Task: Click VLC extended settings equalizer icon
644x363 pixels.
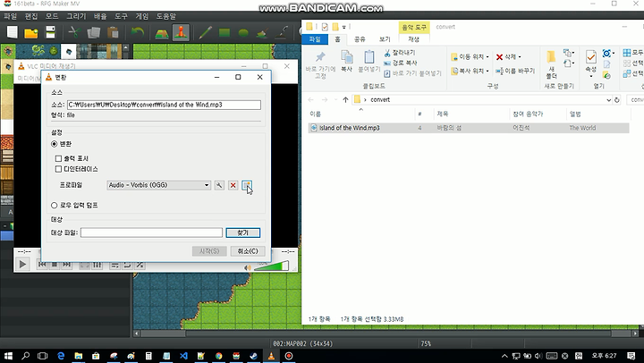Action: pos(97,265)
